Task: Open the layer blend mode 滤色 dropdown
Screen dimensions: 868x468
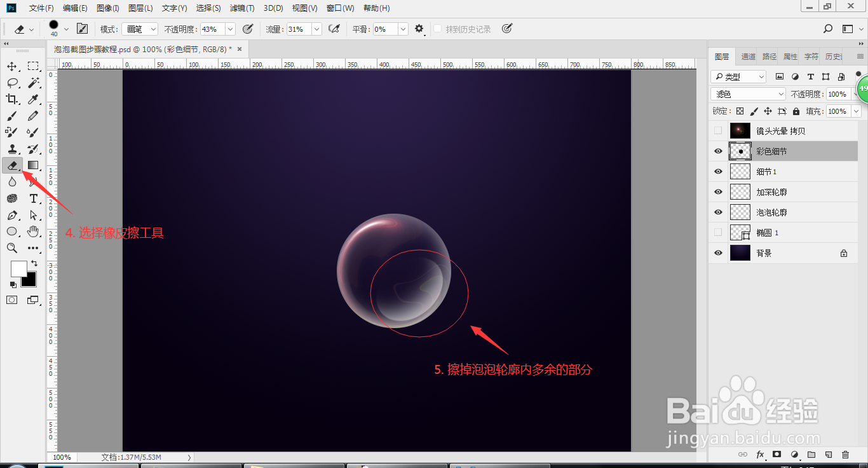Action: point(748,94)
